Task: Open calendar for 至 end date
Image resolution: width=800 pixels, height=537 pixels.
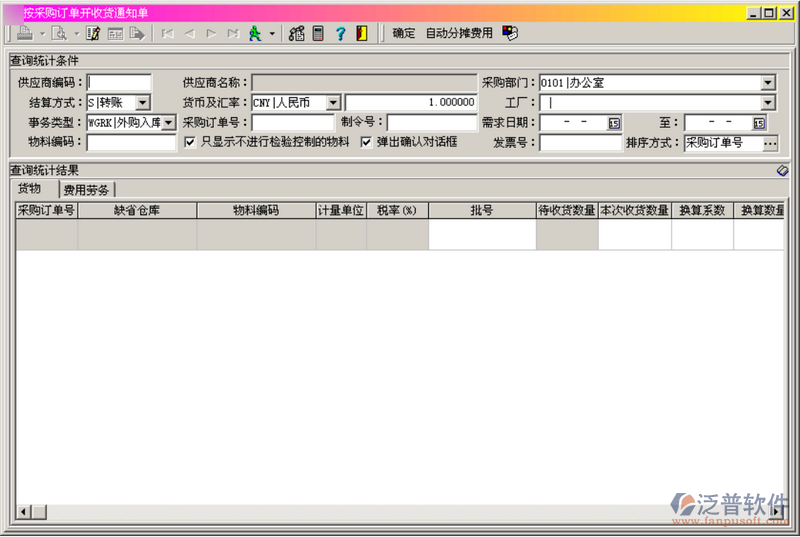Action: (x=759, y=123)
